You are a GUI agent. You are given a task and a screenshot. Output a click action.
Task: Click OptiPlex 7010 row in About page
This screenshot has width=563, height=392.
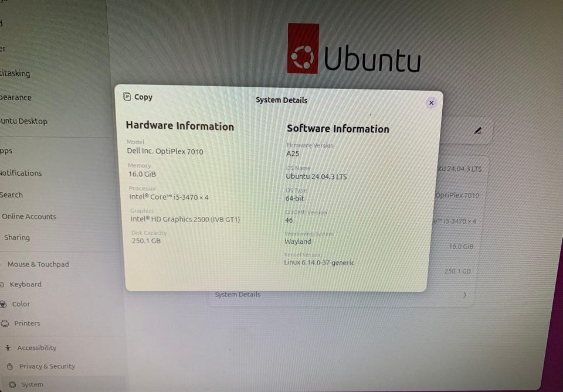[x=457, y=195]
